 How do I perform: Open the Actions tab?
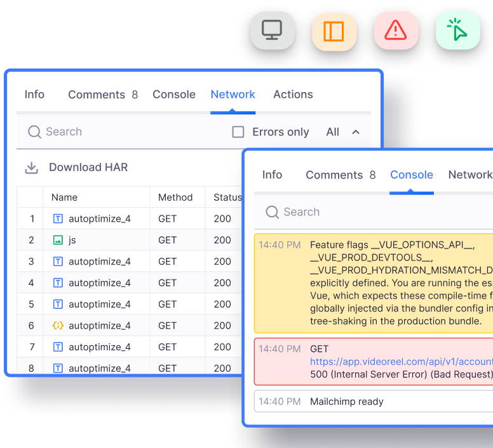click(293, 94)
